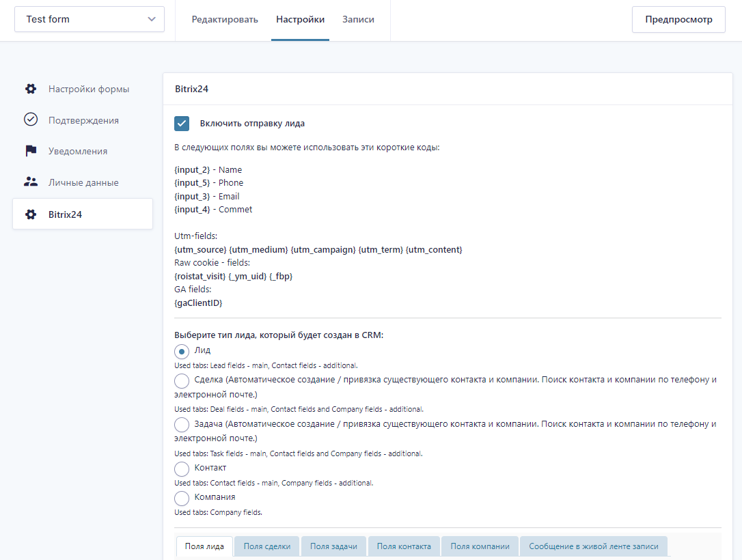
Task: Click the Предпросмотр button
Action: click(x=678, y=19)
